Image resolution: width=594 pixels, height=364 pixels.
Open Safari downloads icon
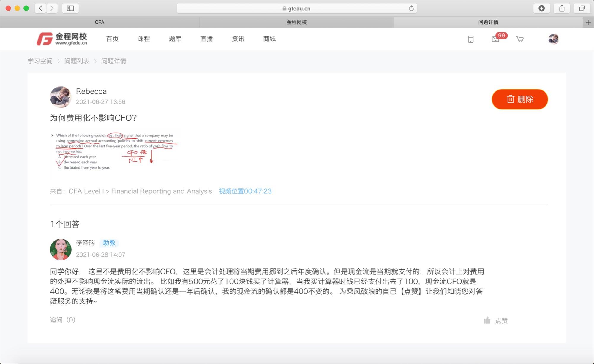[541, 8]
